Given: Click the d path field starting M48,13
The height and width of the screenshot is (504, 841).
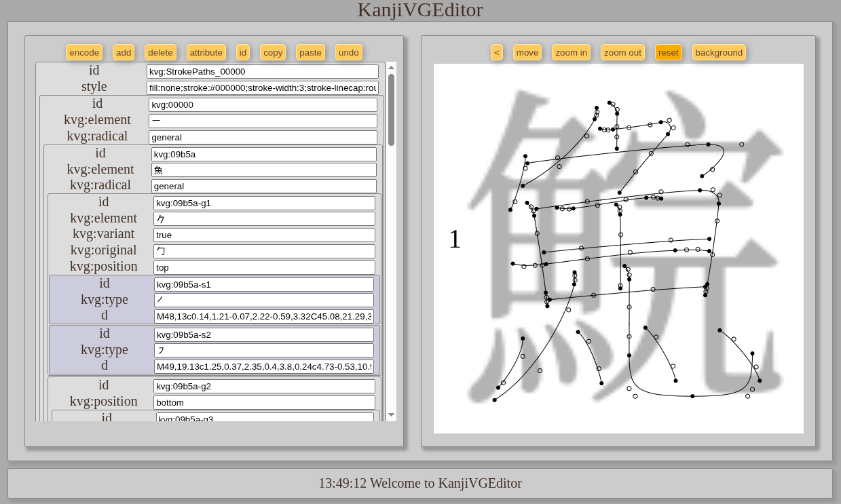Looking at the screenshot, I should (x=264, y=316).
